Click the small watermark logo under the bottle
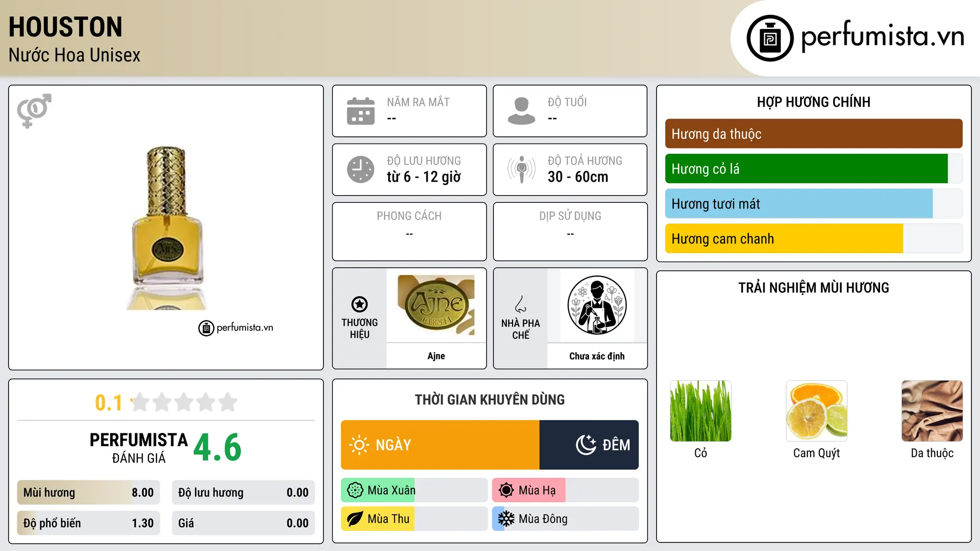 click(x=236, y=328)
